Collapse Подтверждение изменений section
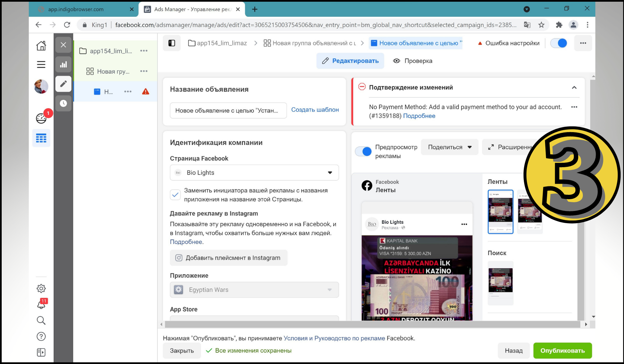 point(574,88)
